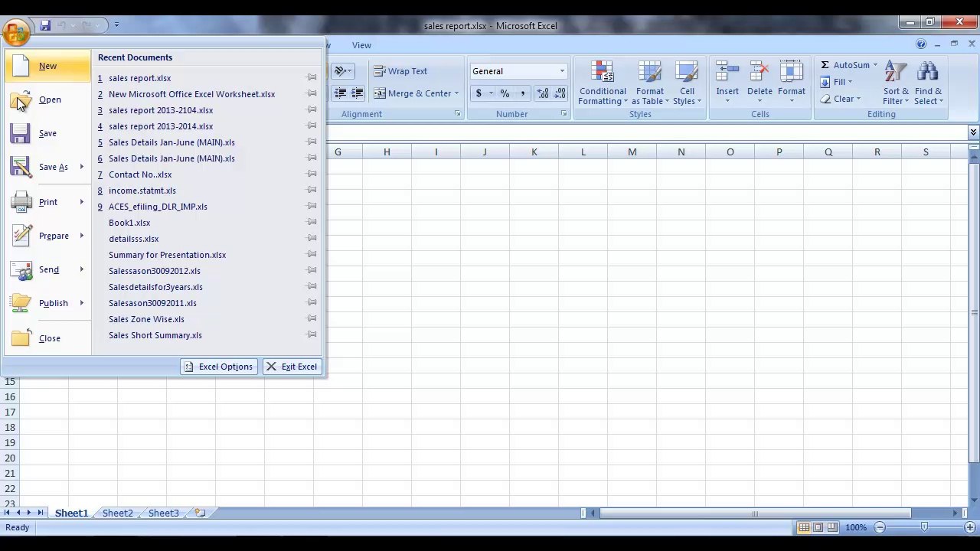Open recent file sales report 2013-2104.xlsx
The width and height of the screenshot is (980, 551).
coord(161,110)
